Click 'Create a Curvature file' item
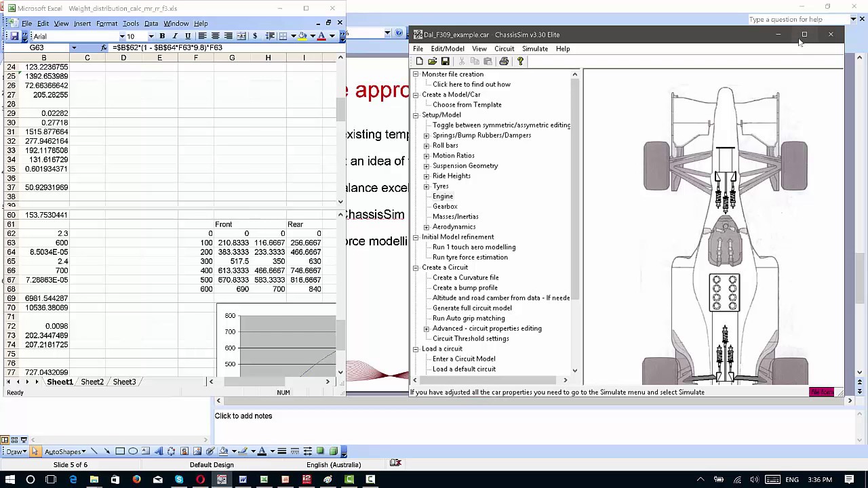868x488 pixels. tap(465, 278)
